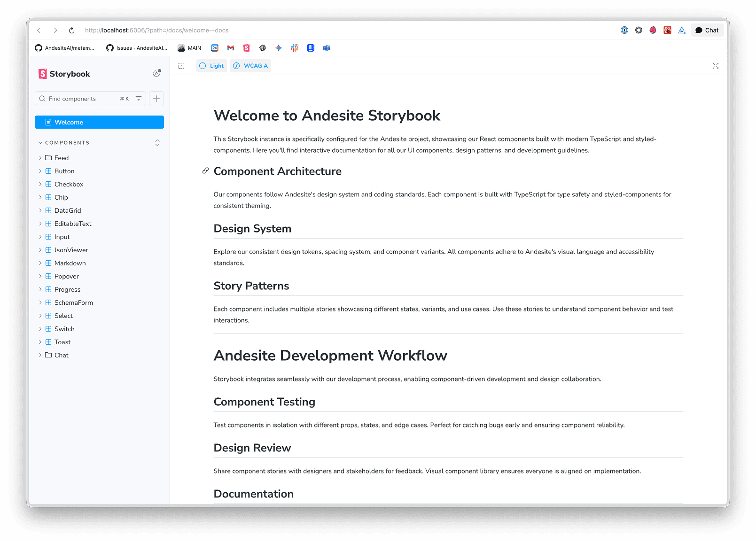
Task: Open Storybook settings via gear icon
Action: click(x=156, y=74)
